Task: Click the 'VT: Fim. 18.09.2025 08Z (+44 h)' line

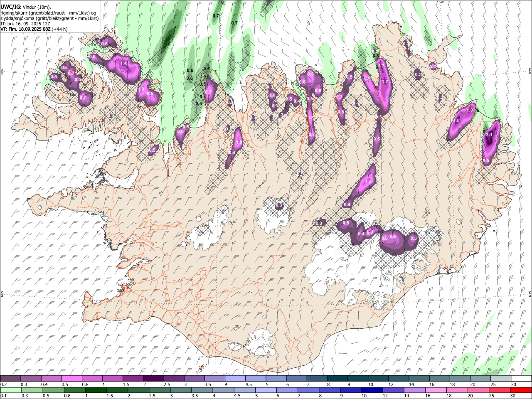Action: pyautogui.click(x=34, y=29)
